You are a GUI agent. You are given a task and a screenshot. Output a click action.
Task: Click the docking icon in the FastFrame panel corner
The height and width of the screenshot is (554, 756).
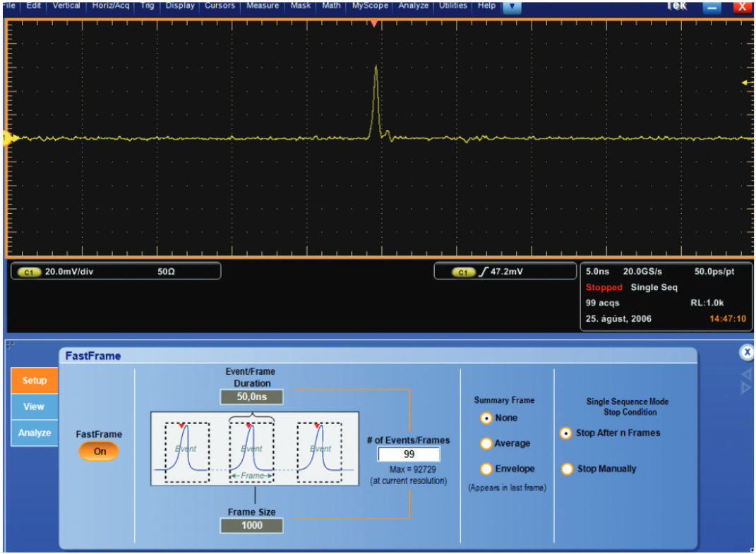pyautogui.click(x=10, y=346)
